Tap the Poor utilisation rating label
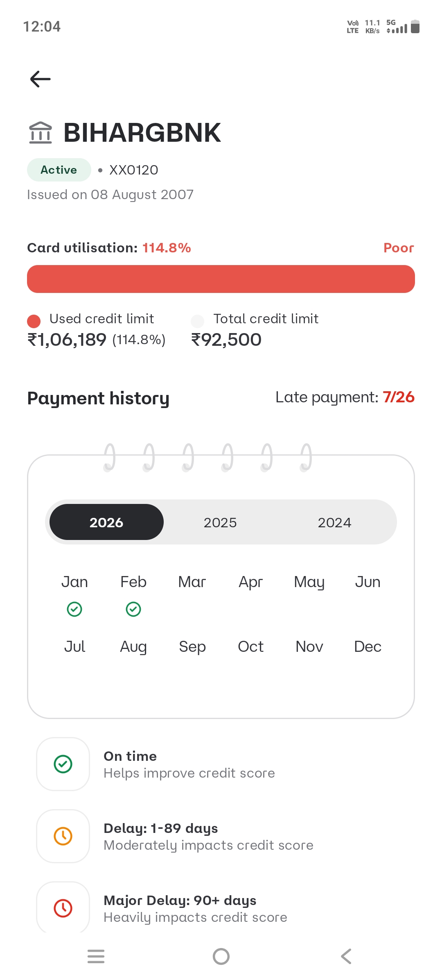The width and height of the screenshot is (442, 980). (399, 248)
